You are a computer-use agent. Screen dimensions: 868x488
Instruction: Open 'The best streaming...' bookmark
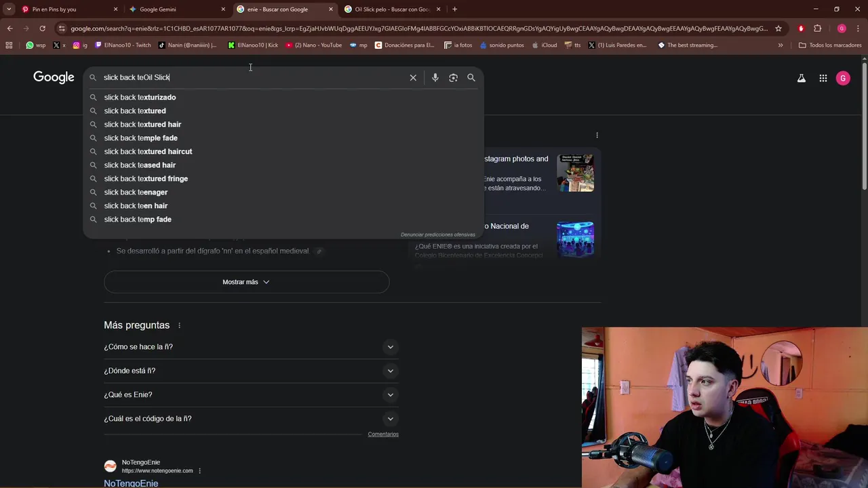pos(688,45)
